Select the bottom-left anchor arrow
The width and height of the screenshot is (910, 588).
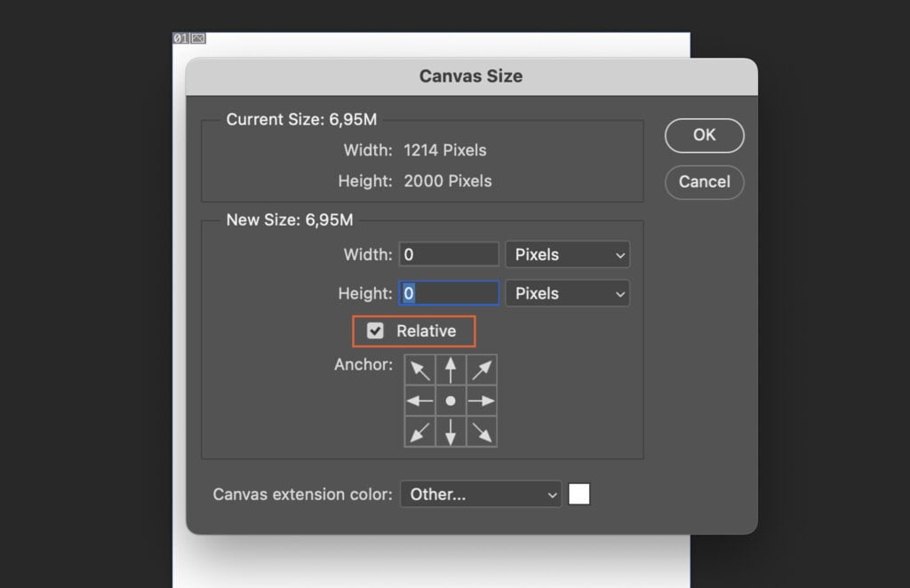coord(419,432)
